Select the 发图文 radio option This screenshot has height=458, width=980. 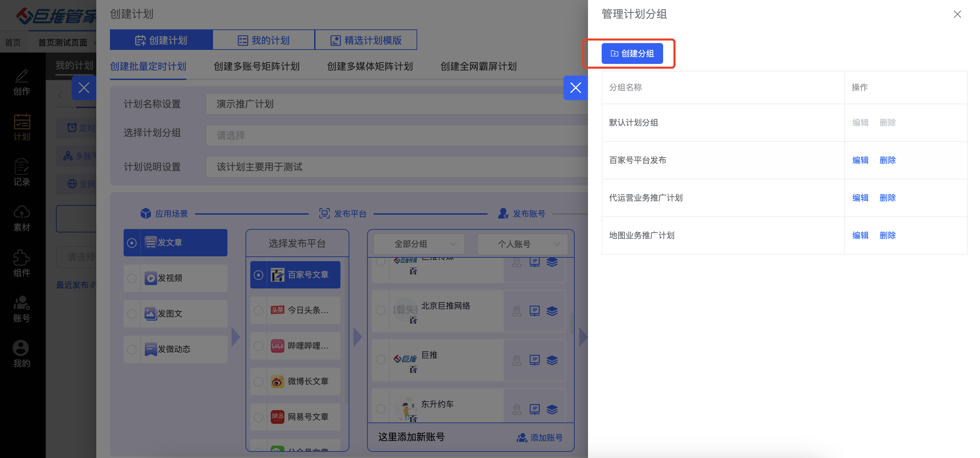131,314
